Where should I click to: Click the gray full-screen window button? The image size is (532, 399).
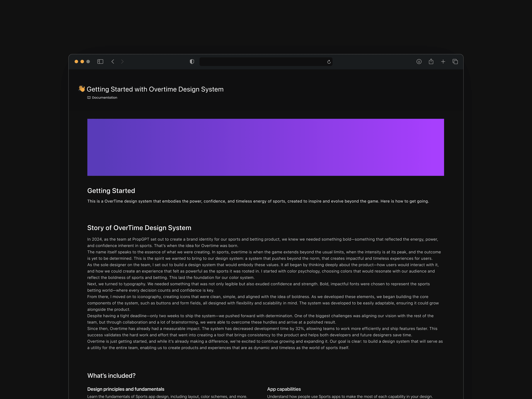[x=88, y=62]
